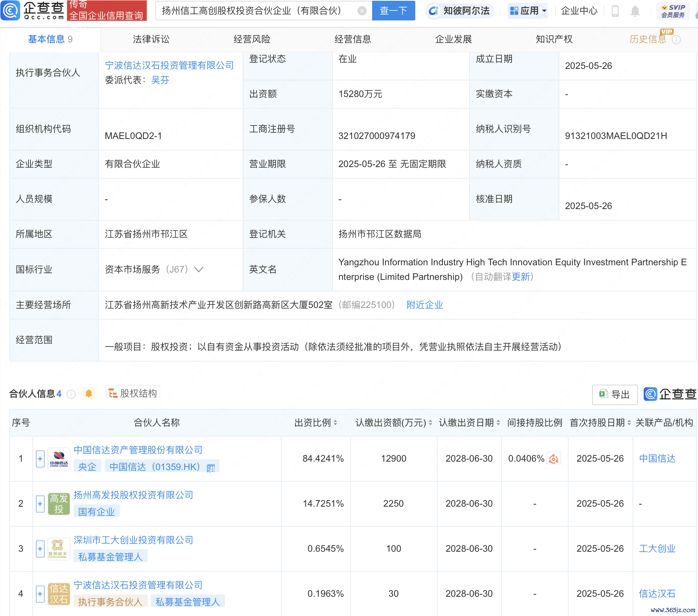
Task: Open SVIP 会员服务 badge
Action: pos(673,11)
